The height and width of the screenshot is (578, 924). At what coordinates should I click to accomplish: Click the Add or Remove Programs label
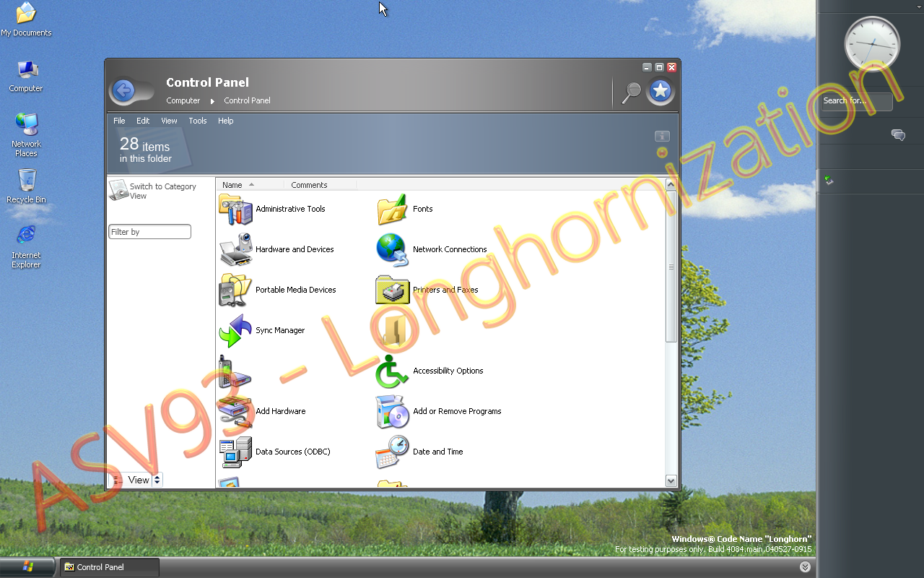457,411
